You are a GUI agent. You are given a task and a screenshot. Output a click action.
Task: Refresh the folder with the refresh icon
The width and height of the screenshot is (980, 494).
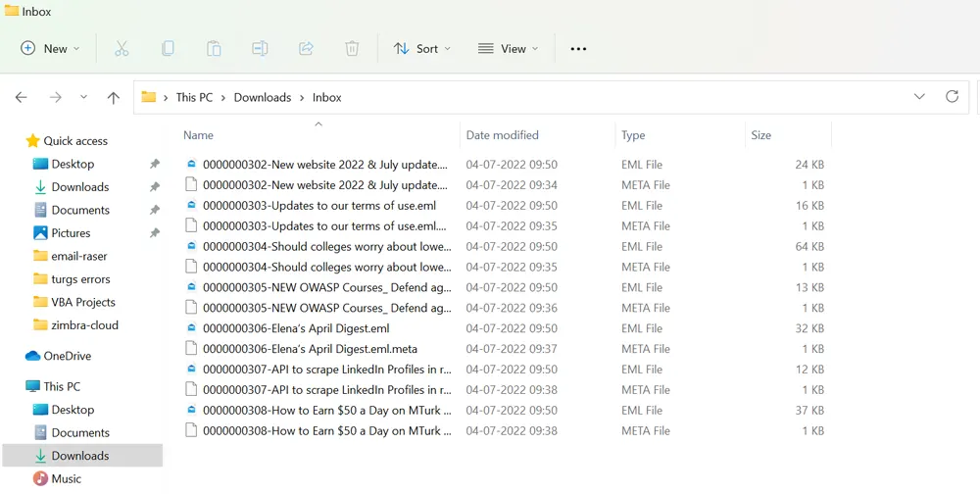952,97
